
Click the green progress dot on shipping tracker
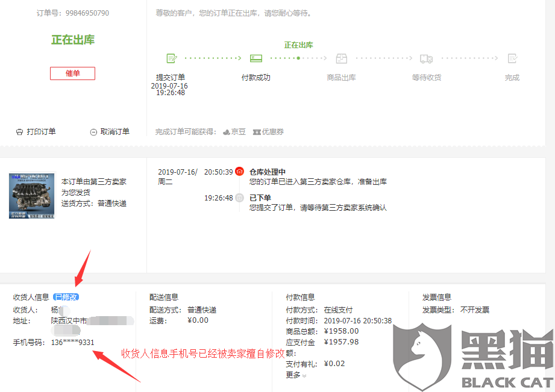point(297,58)
